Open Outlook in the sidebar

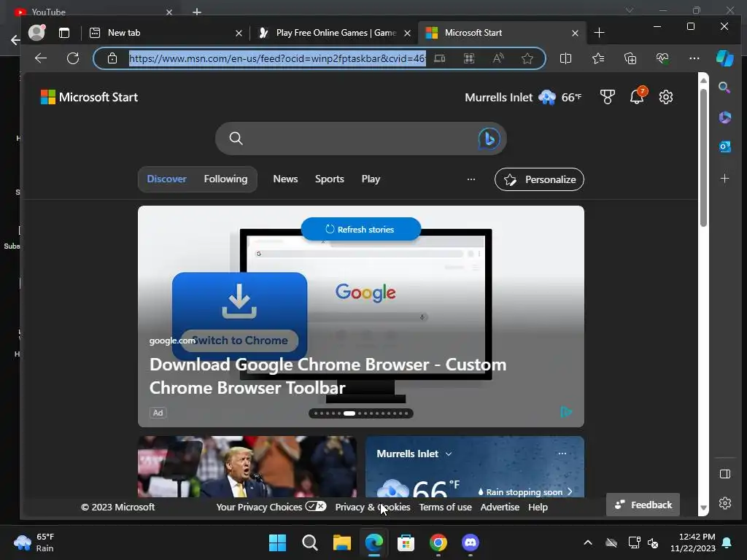pyautogui.click(x=724, y=147)
